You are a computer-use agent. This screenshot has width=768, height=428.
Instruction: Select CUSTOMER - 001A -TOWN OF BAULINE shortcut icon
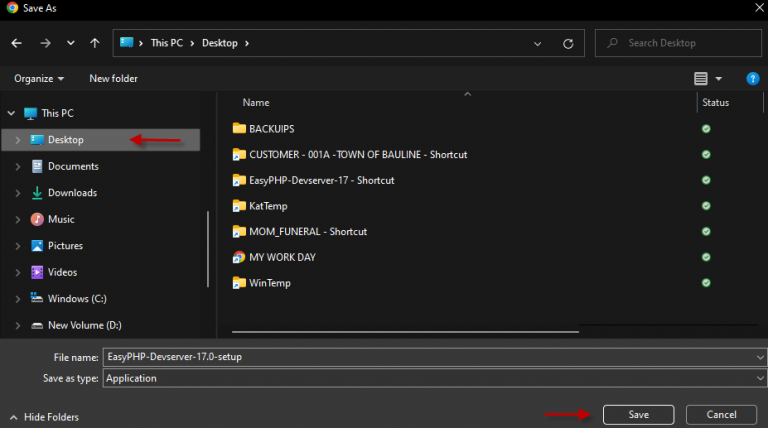point(239,154)
